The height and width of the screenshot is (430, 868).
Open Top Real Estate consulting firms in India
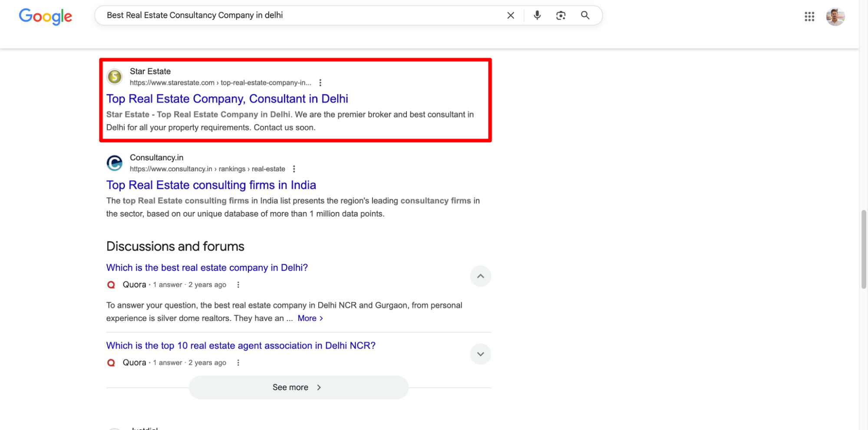click(x=211, y=185)
